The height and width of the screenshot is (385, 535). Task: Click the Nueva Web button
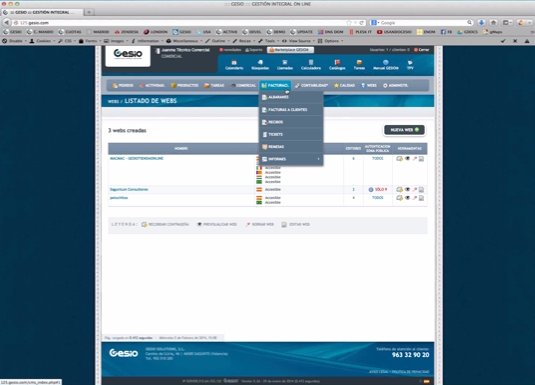point(404,130)
